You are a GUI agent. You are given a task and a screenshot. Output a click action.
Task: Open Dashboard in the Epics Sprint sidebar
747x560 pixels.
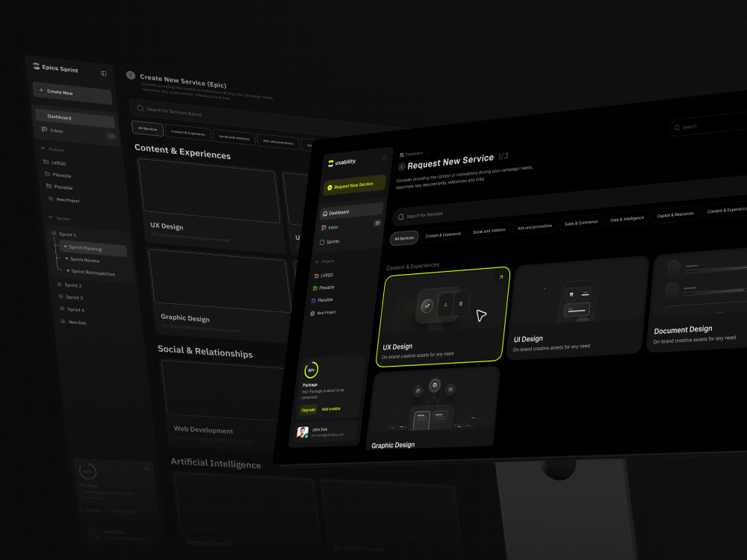pos(75,118)
